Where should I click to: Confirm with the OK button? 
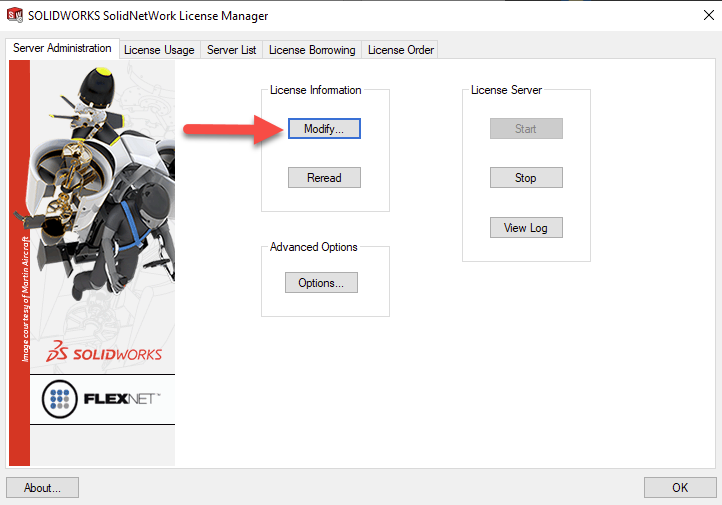coord(680,488)
